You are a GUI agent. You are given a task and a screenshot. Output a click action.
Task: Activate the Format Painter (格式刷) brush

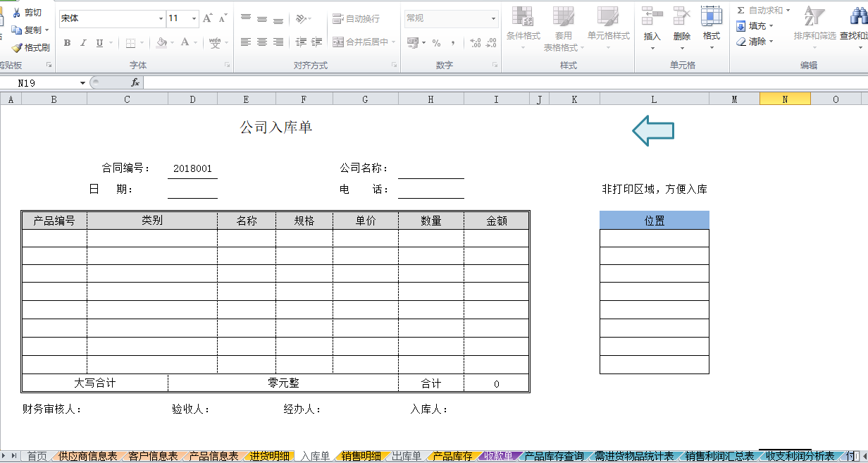[x=16, y=48]
